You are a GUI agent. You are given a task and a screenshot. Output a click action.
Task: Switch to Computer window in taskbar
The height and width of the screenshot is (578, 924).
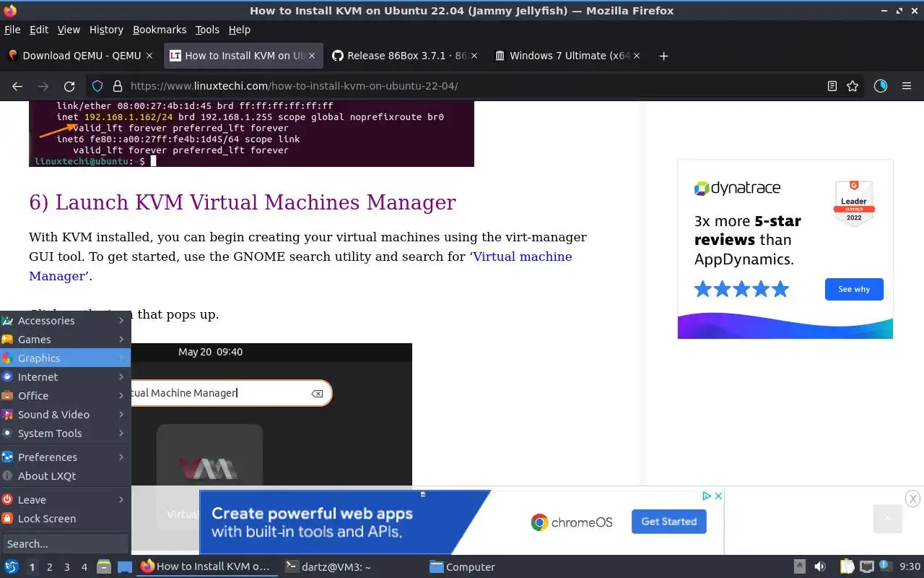pos(496,567)
